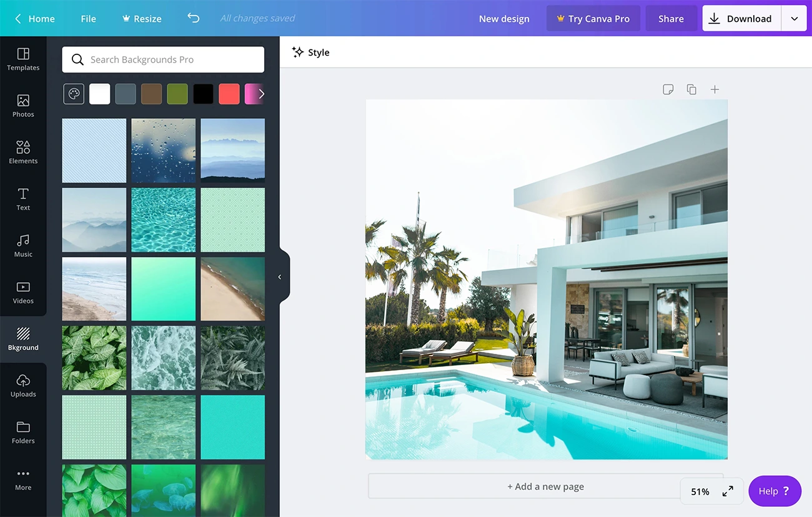Open the Download format dropdown arrow
The width and height of the screenshot is (812, 517).
click(x=795, y=18)
